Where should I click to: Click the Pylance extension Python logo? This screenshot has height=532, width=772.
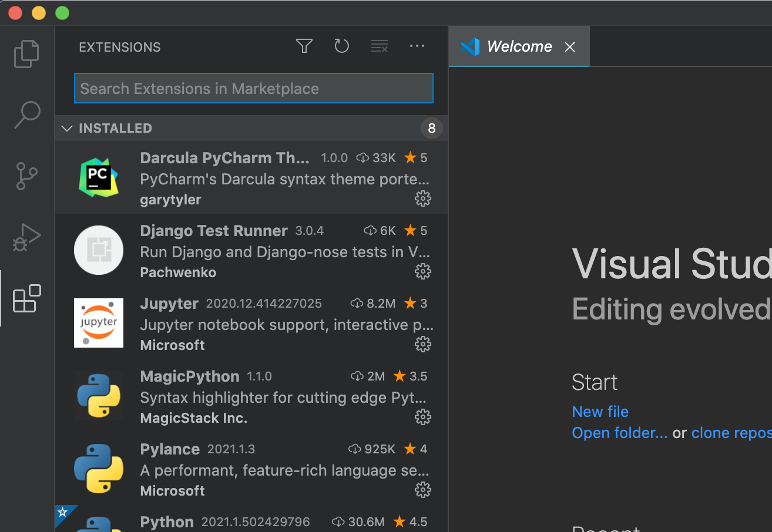click(x=99, y=469)
